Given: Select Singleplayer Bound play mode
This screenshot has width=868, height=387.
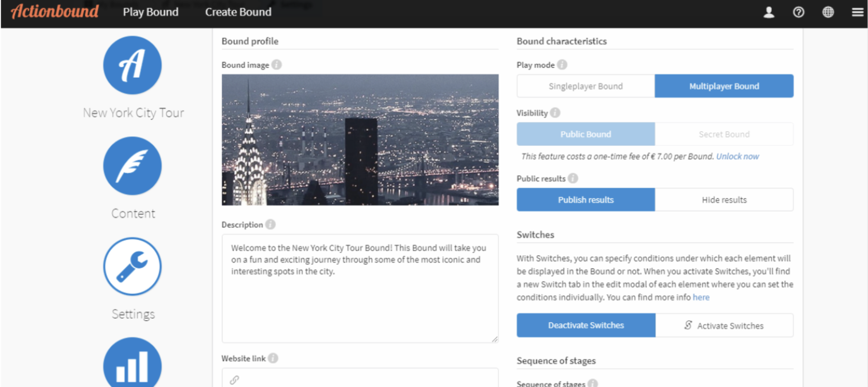Looking at the screenshot, I should (x=586, y=86).
